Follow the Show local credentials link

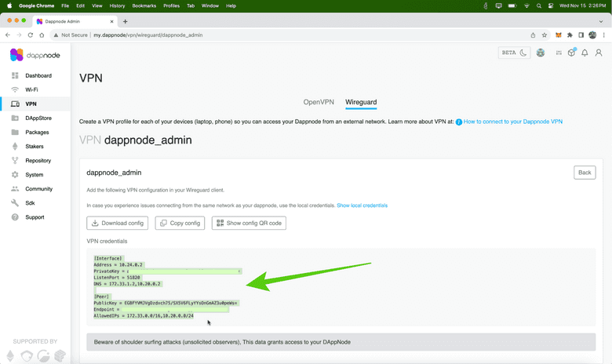362,206
